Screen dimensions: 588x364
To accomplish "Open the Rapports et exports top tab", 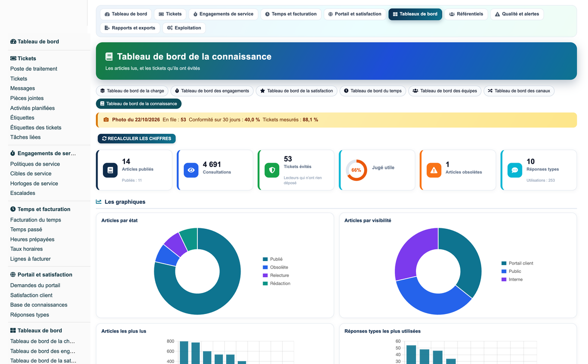I will click(130, 28).
